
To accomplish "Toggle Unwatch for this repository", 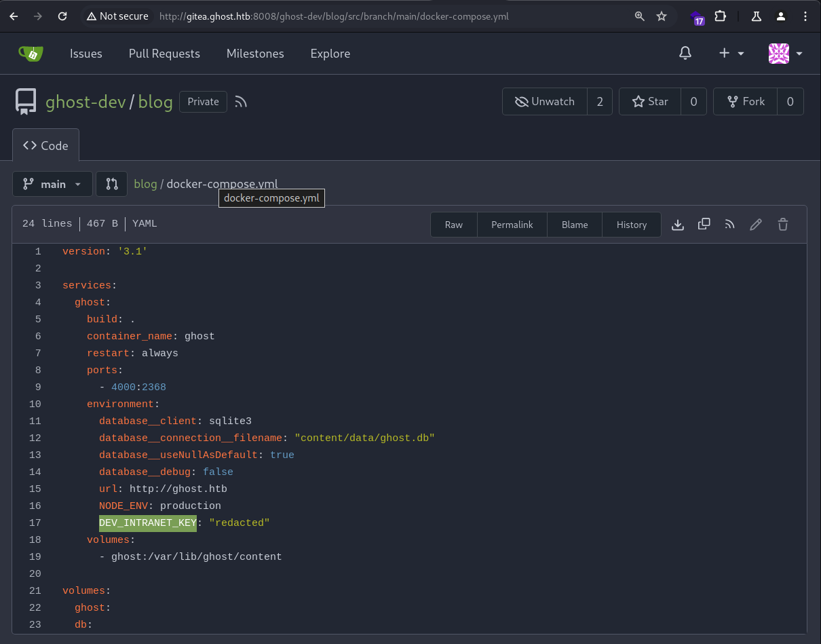I will pos(545,102).
